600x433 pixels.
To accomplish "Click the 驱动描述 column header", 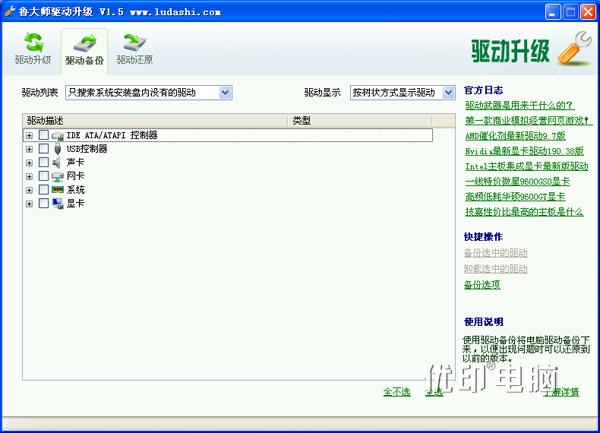I will pos(155,121).
